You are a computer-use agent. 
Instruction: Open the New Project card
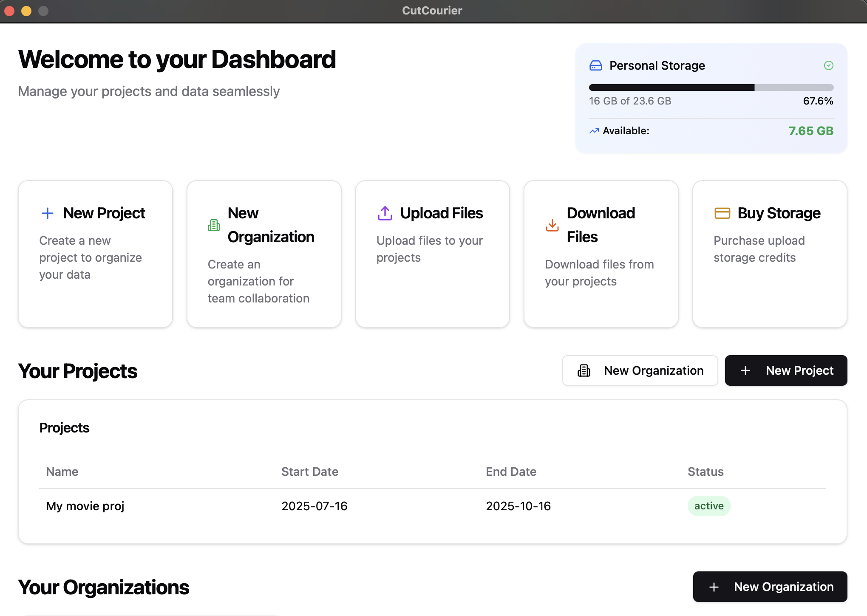[95, 254]
